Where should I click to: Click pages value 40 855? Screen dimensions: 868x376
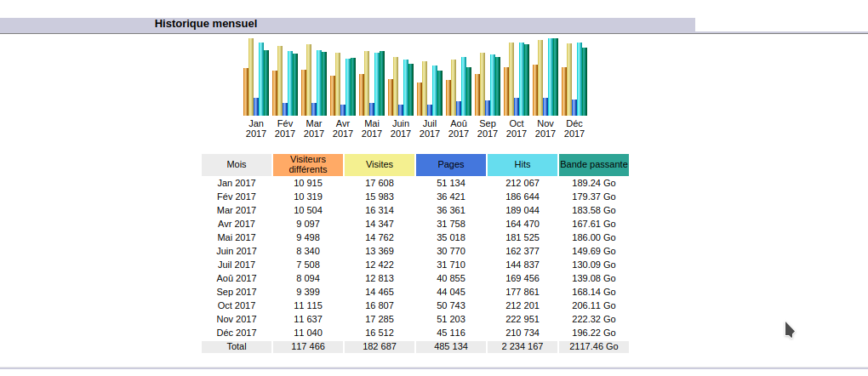coord(451,278)
